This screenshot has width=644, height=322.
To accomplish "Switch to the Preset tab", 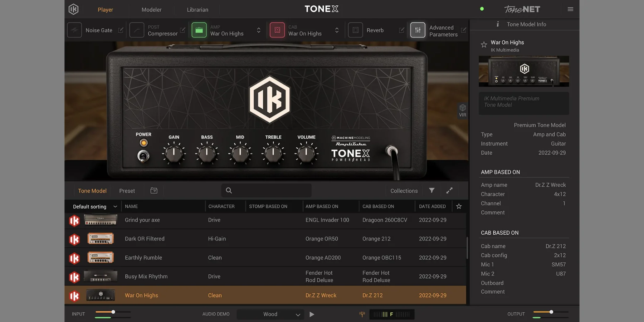I will tap(127, 191).
